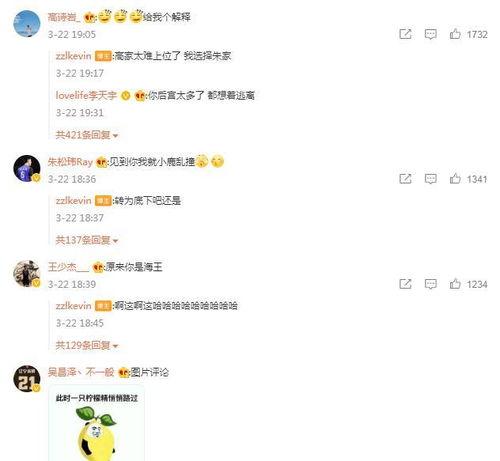
Task: Open the username link 王少杰
Action: [68, 267]
